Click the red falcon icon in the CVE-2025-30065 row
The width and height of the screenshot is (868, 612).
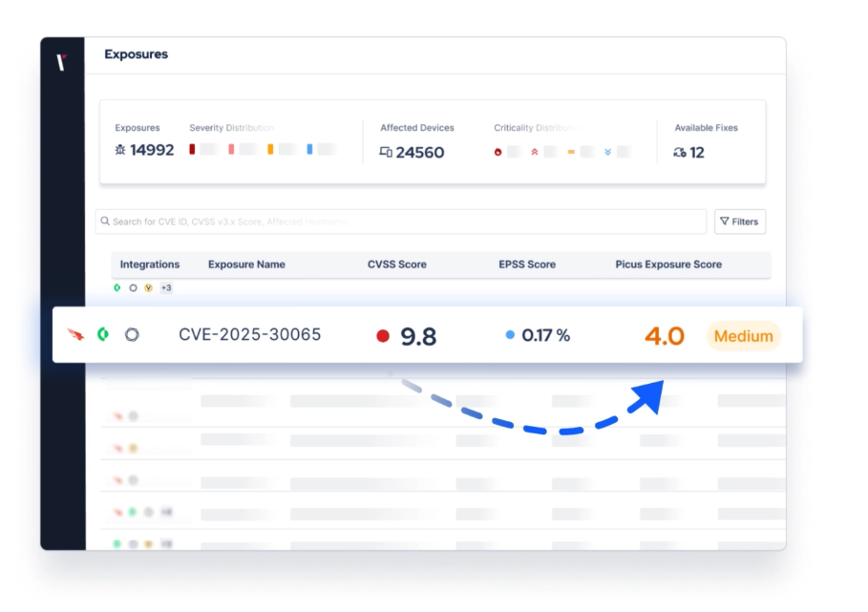coord(75,334)
